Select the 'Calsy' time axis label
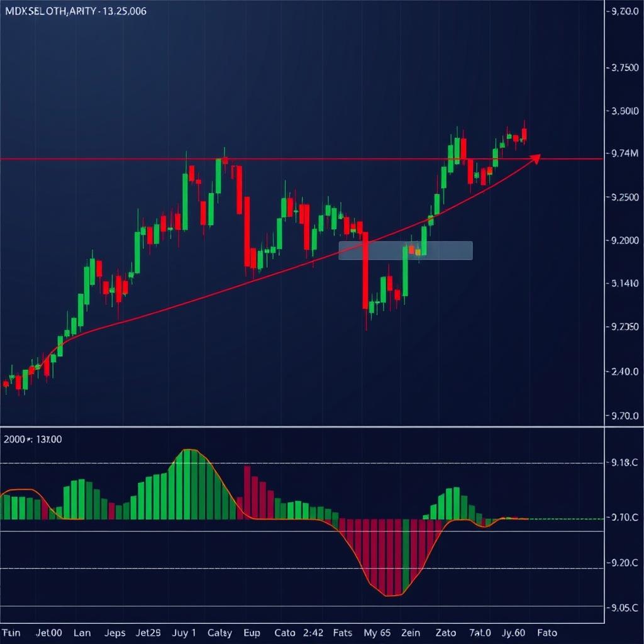644x644 pixels. coord(219,633)
